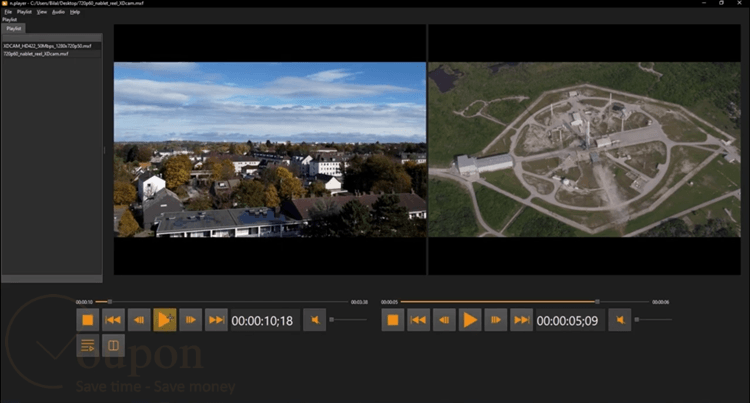
Task: Skip to end in right player
Action: pyautogui.click(x=521, y=320)
